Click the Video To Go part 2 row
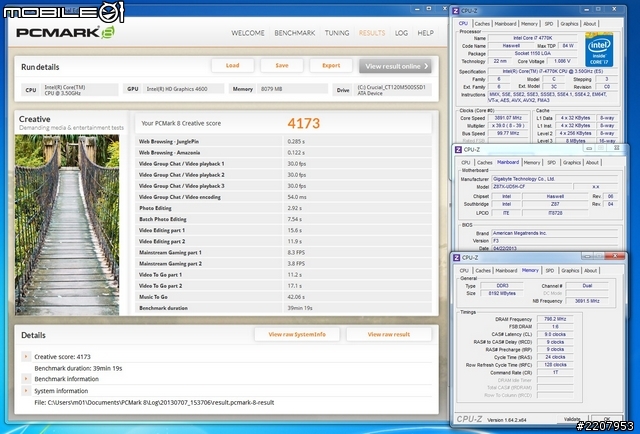 283,286
